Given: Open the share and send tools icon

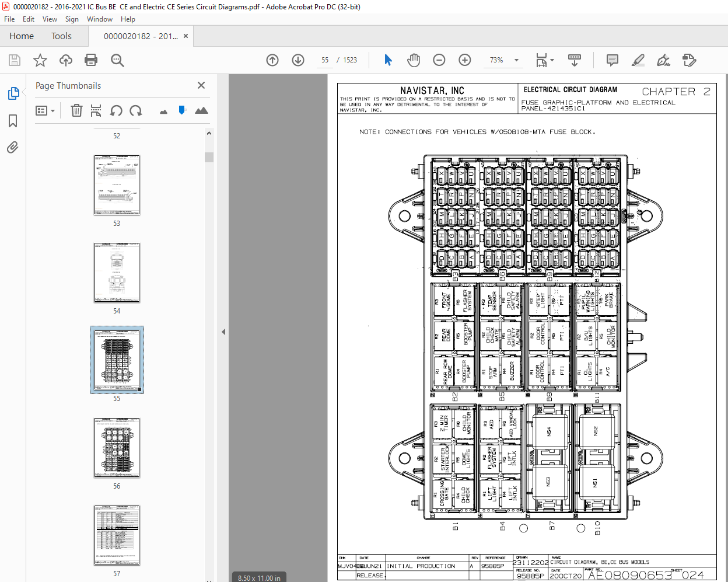Looking at the screenshot, I should [x=689, y=60].
